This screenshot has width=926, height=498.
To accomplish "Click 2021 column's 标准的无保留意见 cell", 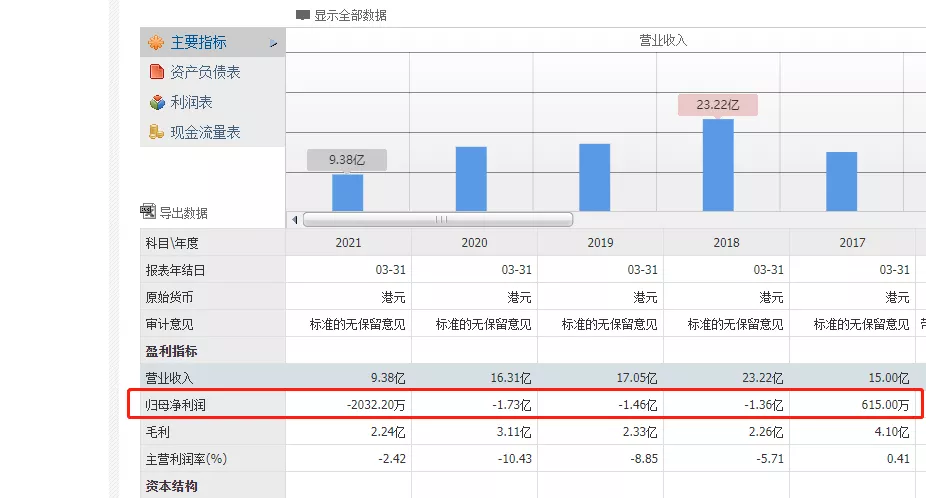I will click(x=348, y=324).
